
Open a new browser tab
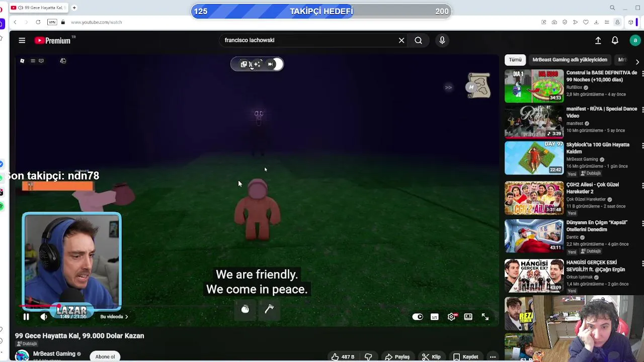tap(74, 8)
